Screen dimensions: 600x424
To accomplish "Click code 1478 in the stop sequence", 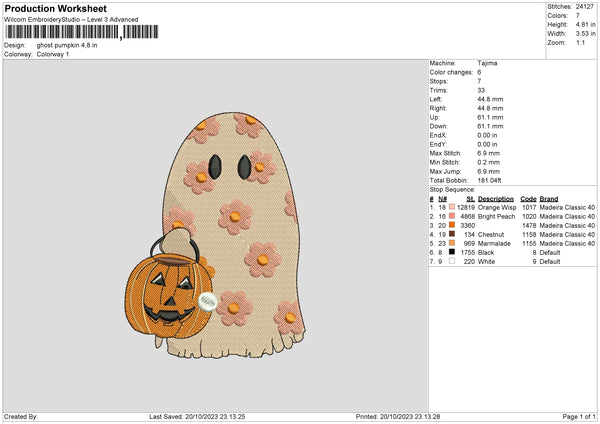I will click(529, 225).
